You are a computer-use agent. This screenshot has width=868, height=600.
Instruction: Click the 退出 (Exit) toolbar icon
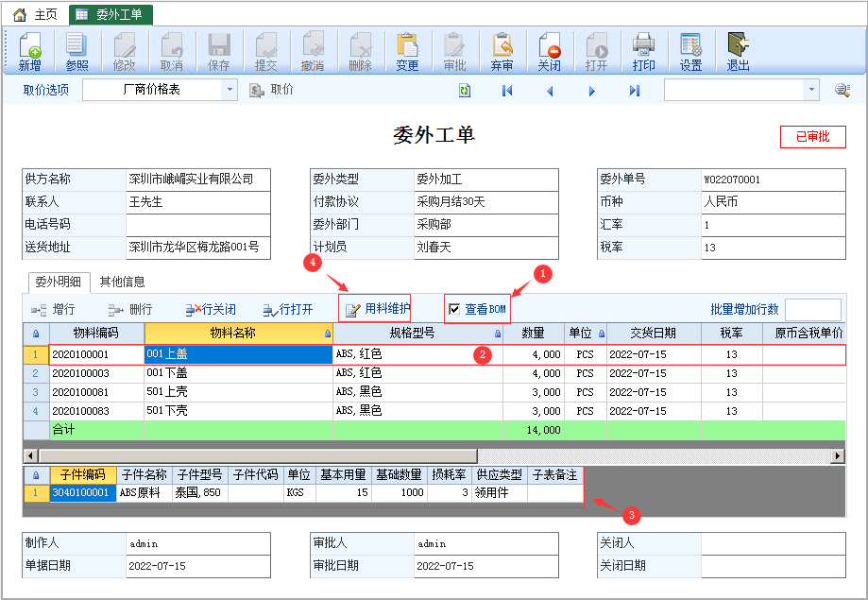pyautogui.click(x=739, y=52)
